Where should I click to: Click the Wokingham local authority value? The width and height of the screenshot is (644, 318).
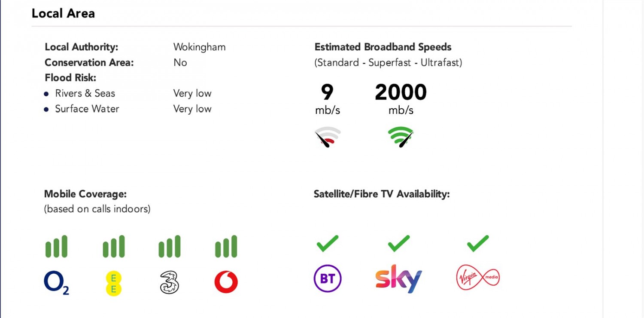coord(199,47)
